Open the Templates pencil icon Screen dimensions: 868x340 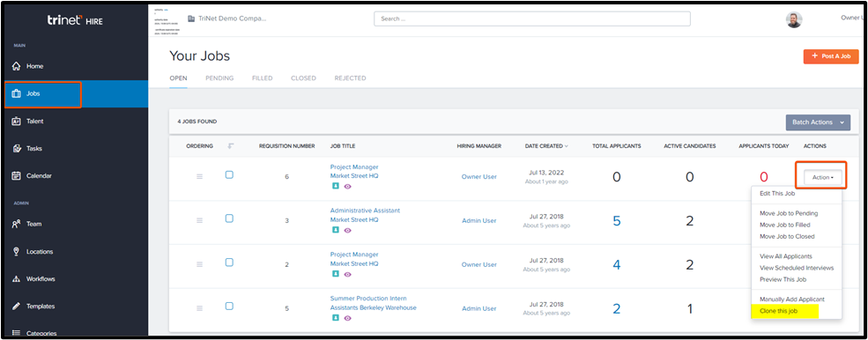[16, 307]
